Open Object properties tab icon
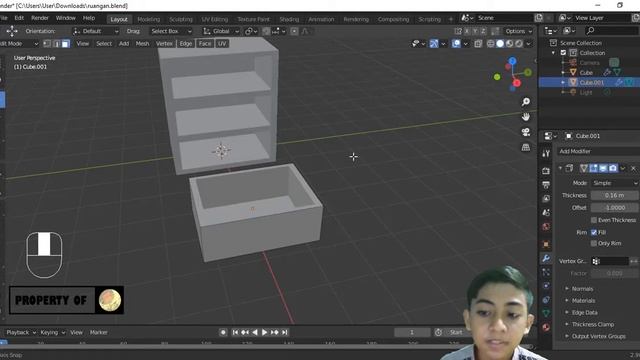This screenshot has height=360, width=640. tap(546, 244)
